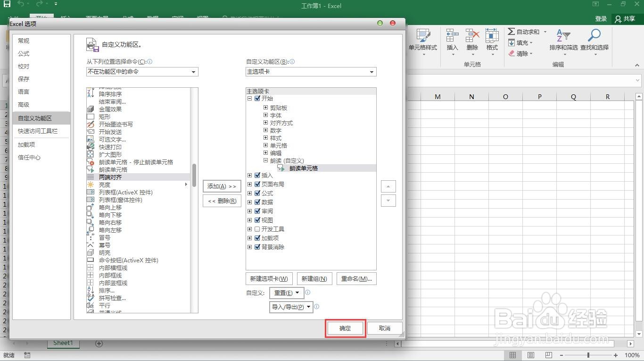Expand the 字体 group node
The image size is (644, 361).
pos(266,115)
